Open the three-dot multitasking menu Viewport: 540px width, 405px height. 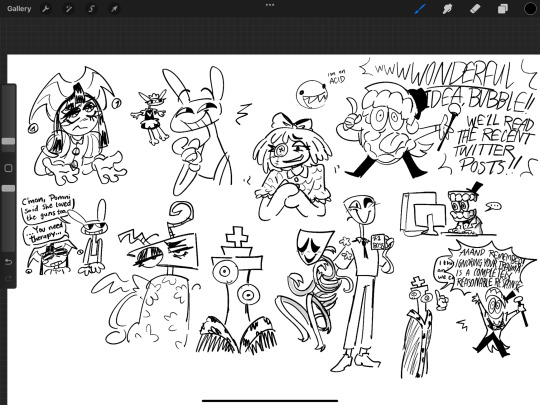270,5
